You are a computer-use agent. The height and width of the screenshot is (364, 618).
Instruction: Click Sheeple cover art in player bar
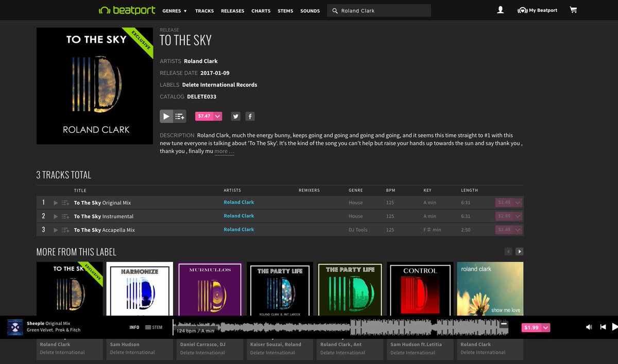point(15,327)
